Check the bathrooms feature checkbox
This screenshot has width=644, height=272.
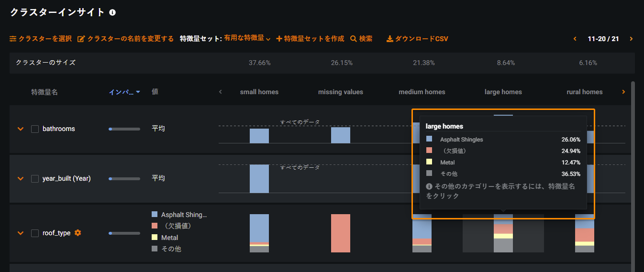[x=35, y=129]
